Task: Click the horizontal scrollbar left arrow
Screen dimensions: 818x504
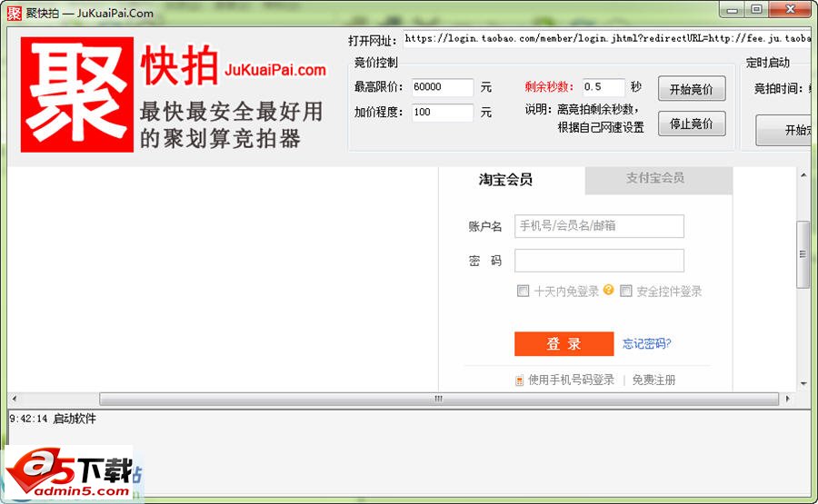Action: pyautogui.click(x=14, y=399)
